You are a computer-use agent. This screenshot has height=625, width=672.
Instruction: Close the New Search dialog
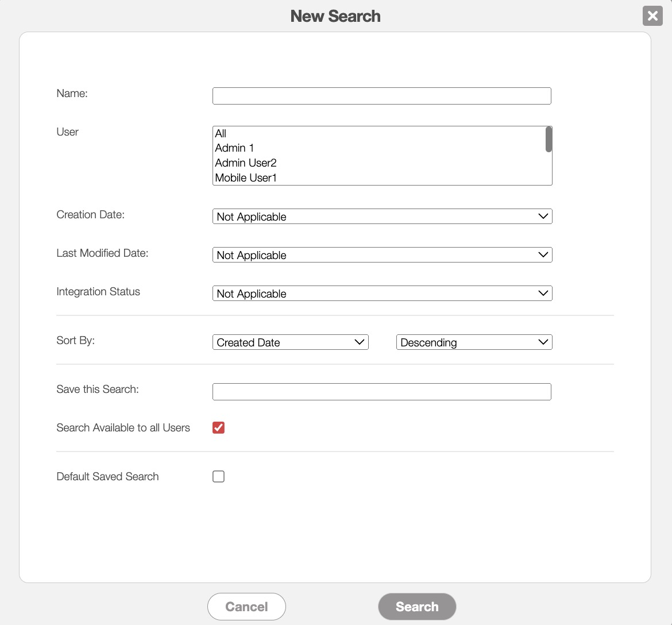[x=652, y=16]
